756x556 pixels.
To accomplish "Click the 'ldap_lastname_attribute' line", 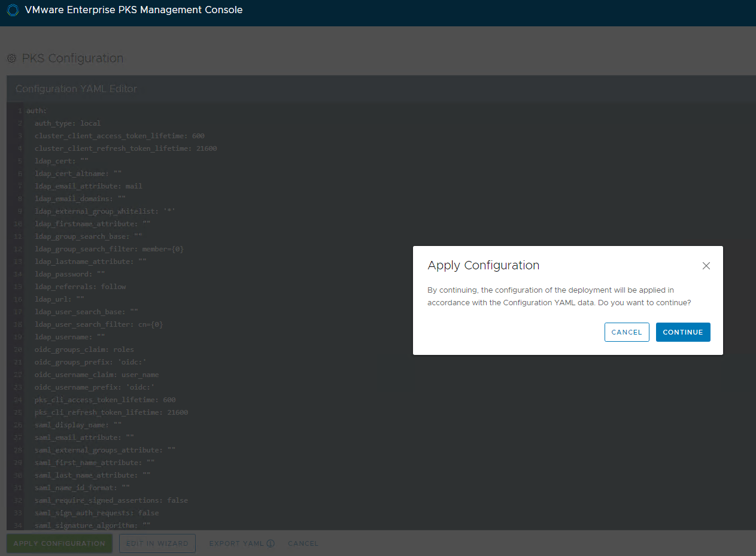I will (91, 262).
